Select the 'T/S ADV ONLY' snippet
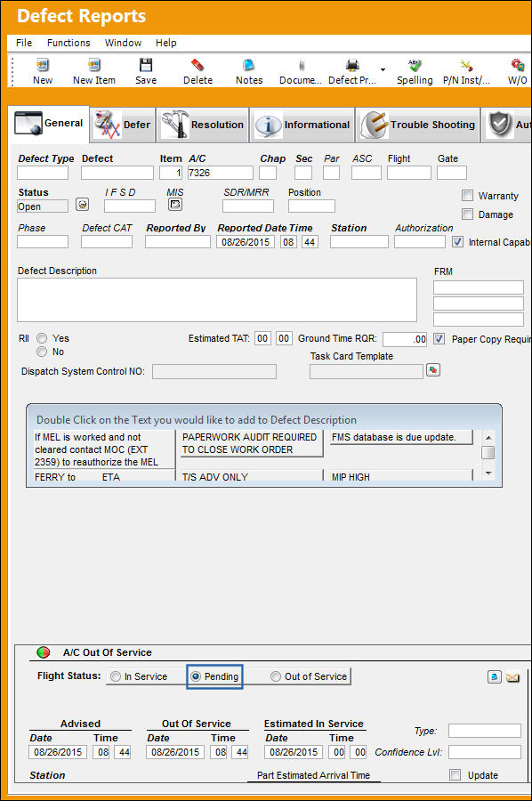Image resolution: width=532 pixels, height=801 pixels. tap(250, 476)
